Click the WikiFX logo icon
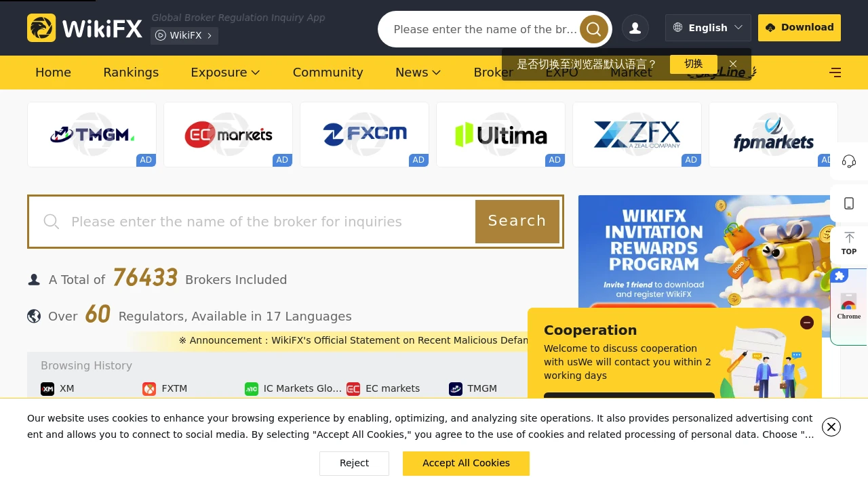This screenshot has height=488, width=868. point(41,28)
